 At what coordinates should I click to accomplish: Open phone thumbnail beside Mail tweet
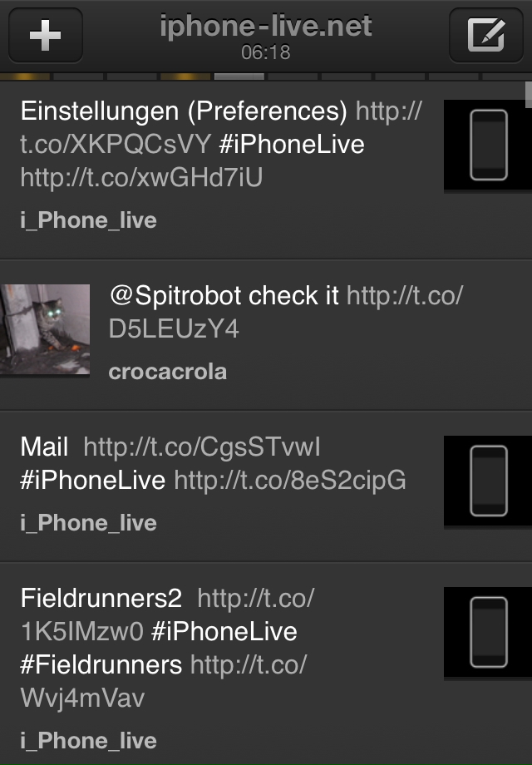[x=488, y=481]
